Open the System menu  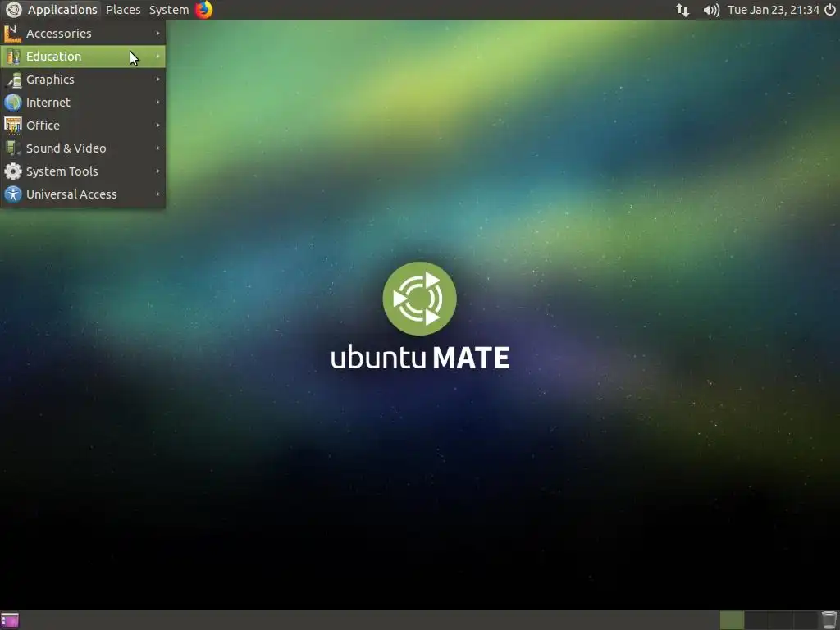pos(169,10)
